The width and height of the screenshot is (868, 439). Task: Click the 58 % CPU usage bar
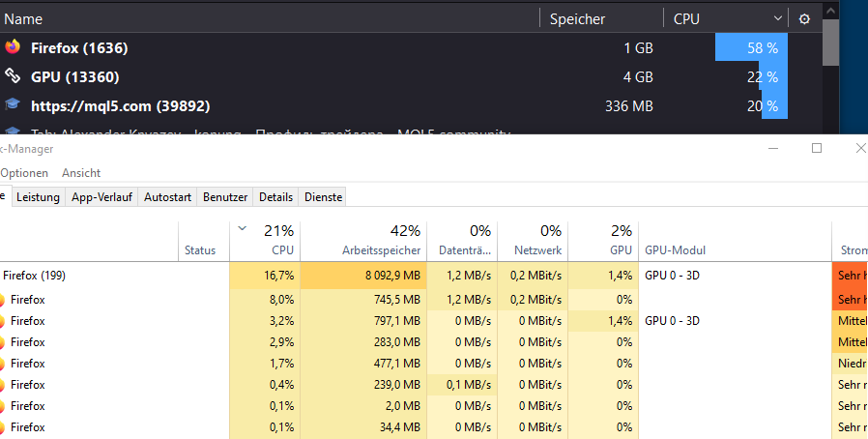click(x=751, y=47)
